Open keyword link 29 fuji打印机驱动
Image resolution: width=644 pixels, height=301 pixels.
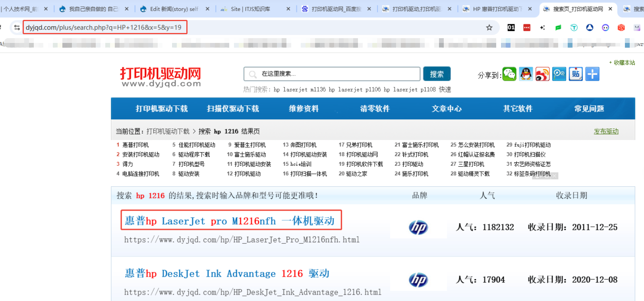point(532,145)
